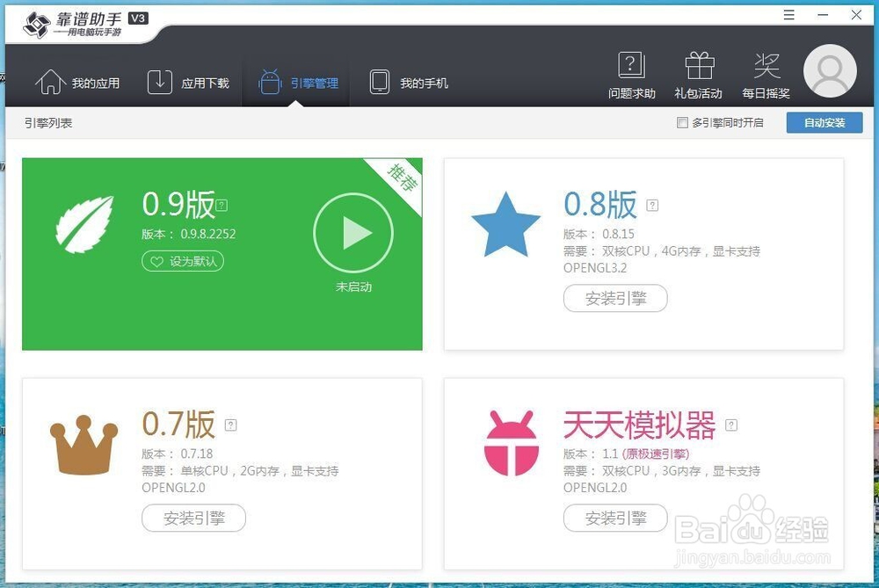Minimize the 靠谱助手 window
Image resolution: width=879 pixels, height=588 pixels.
point(823,15)
